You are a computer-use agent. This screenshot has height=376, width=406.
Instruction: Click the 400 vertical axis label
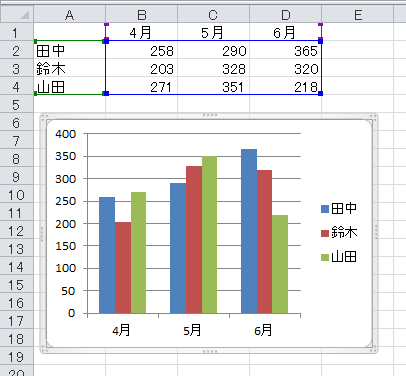66,134
